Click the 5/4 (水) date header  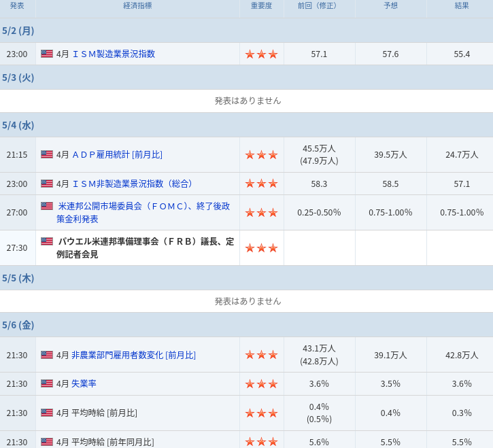18,125
